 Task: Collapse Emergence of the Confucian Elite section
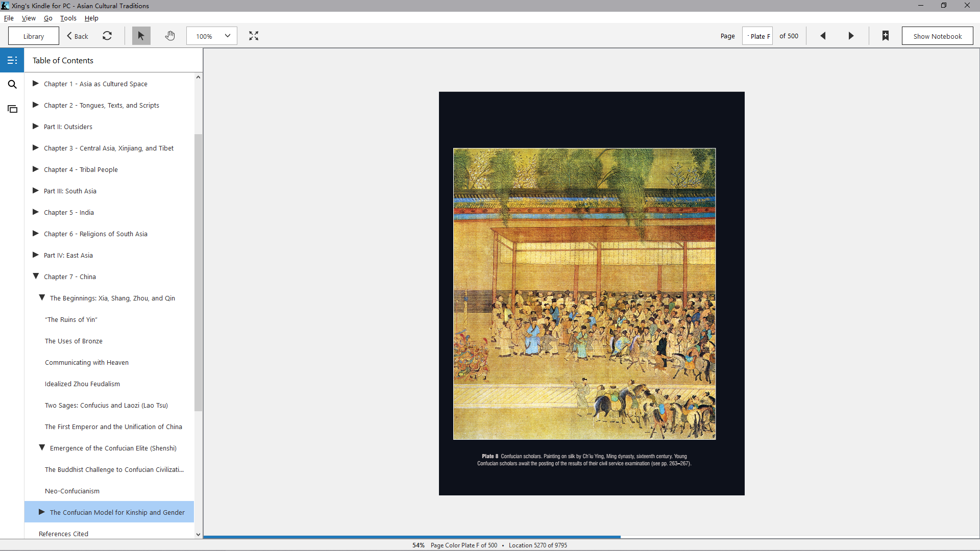pos(42,448)
